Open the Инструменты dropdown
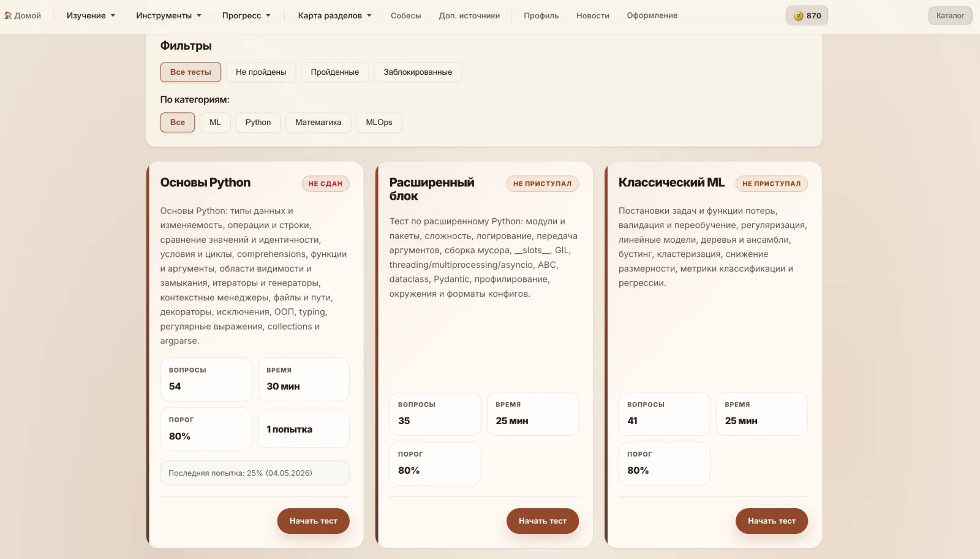The height and width of the screenshot is (559, 980). 168,15
